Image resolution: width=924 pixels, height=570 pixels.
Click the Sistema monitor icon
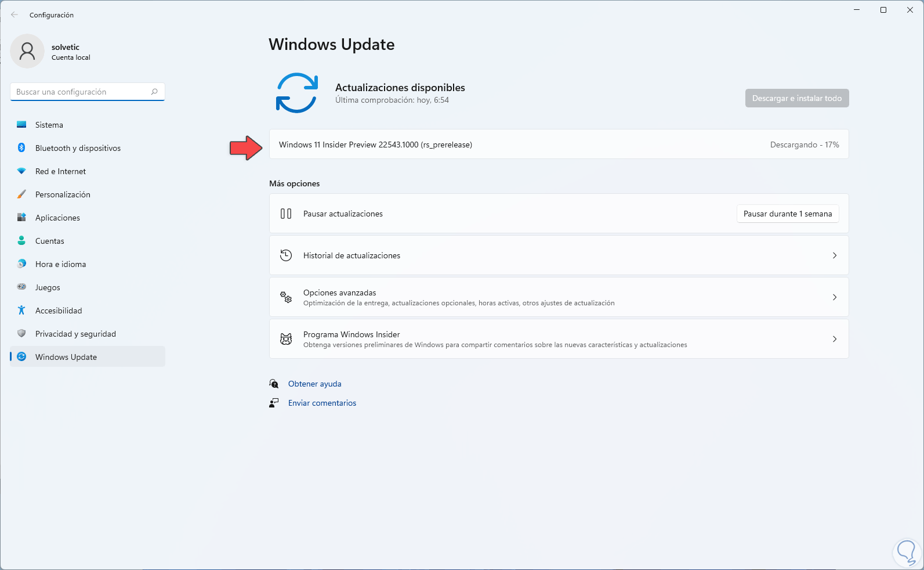[x=21, y=125]
